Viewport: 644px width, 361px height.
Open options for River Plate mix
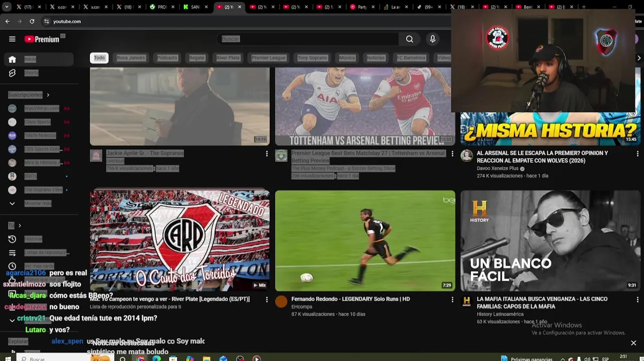[267, 300]
